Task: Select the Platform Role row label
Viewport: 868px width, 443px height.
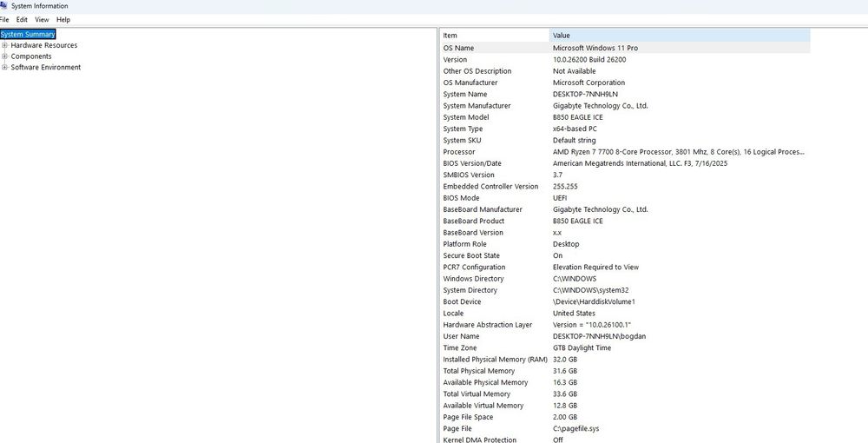Action: (x=464, y=244)
